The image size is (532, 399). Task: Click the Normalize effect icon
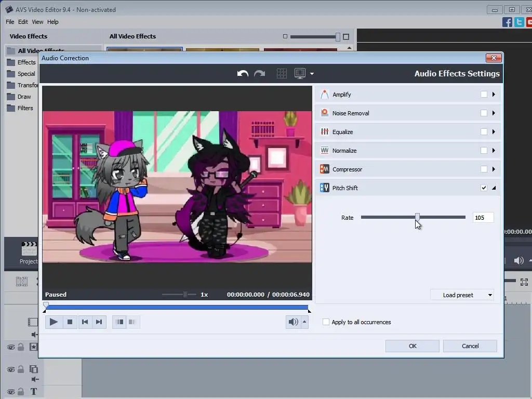tap(325, 150)
